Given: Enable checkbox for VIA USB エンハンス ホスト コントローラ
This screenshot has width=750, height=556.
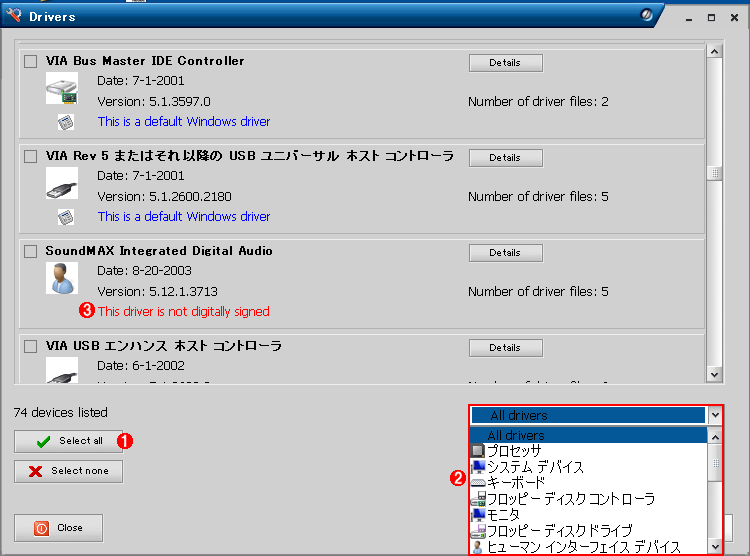Looking at the screenshot, I should pos(31,346).
